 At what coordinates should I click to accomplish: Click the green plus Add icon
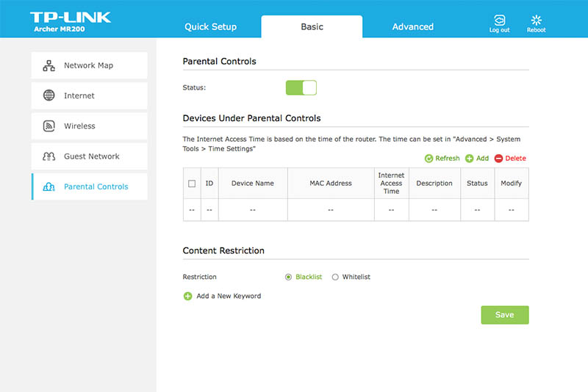pyautogui.click(x=469, y=159)
